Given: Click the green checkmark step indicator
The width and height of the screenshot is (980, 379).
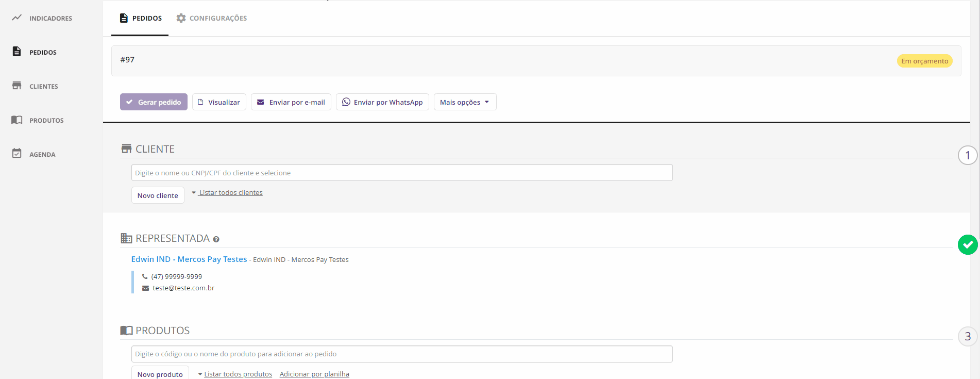Looking at the screenshot, I should pyautogui.click(x=967, y=244).
